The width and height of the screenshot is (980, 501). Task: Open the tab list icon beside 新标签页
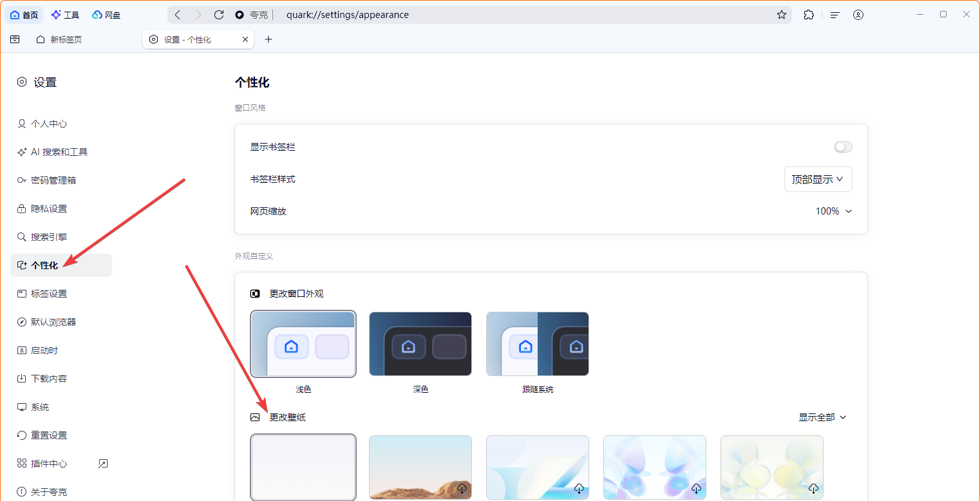click(15, 39)
